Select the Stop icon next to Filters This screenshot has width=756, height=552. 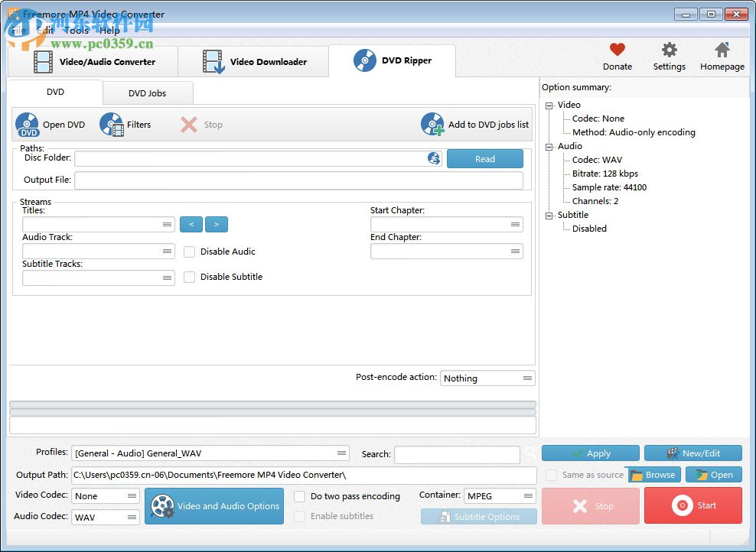(190, 124)
